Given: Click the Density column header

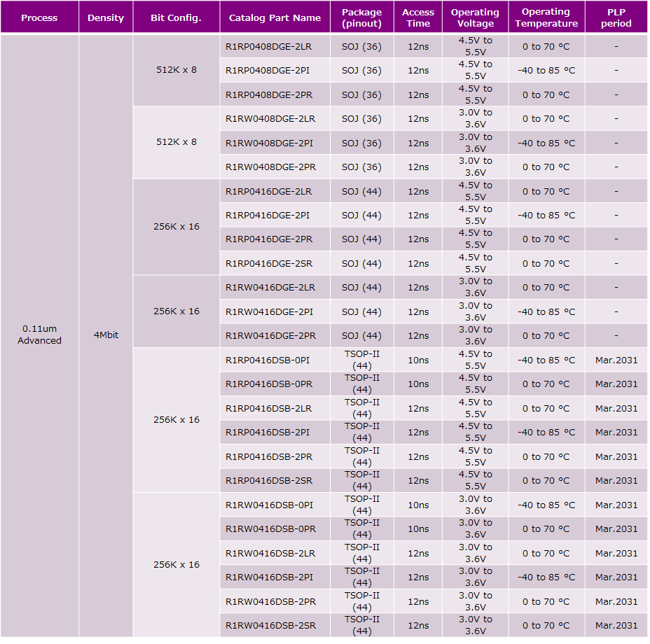Looking at the screenshot, I should [106, 17].
